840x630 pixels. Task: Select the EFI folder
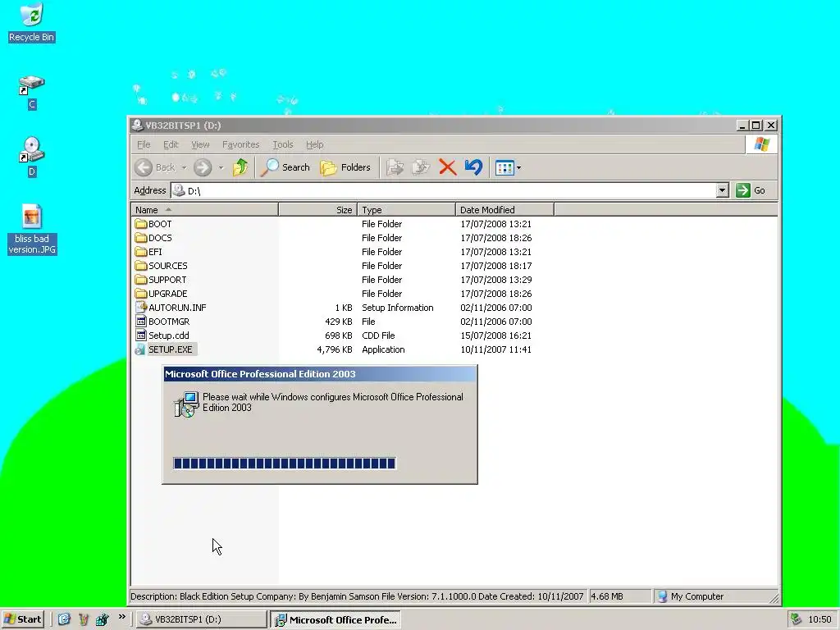point(149,252)
